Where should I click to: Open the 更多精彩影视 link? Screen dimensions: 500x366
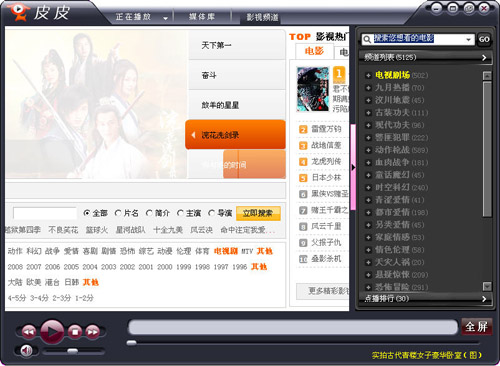tap(323, 291)
